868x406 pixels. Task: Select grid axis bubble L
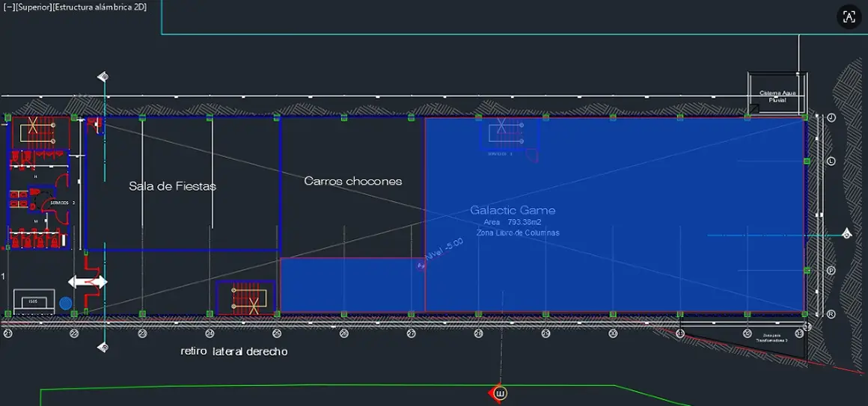[x=831, y=161]
